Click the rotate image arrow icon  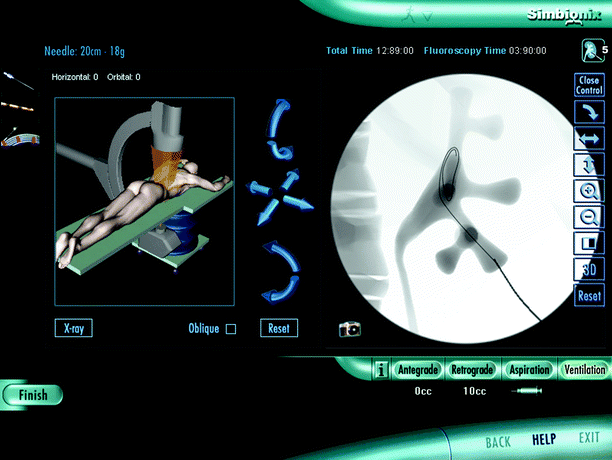coord(589,112)
